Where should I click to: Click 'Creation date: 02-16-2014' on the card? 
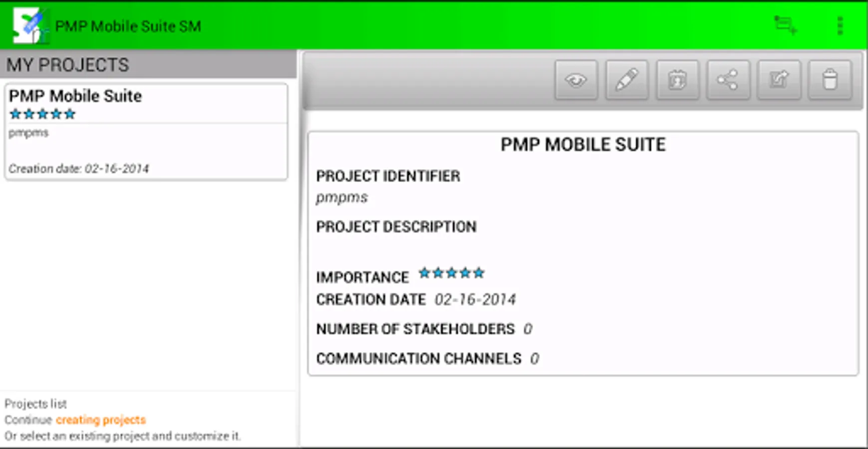pos(79,169)
